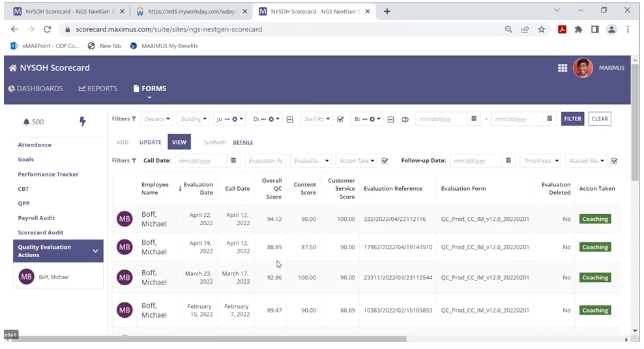Select the VIEW tab
This screenshot has height=349, width=644.
(x=179, y=142)
